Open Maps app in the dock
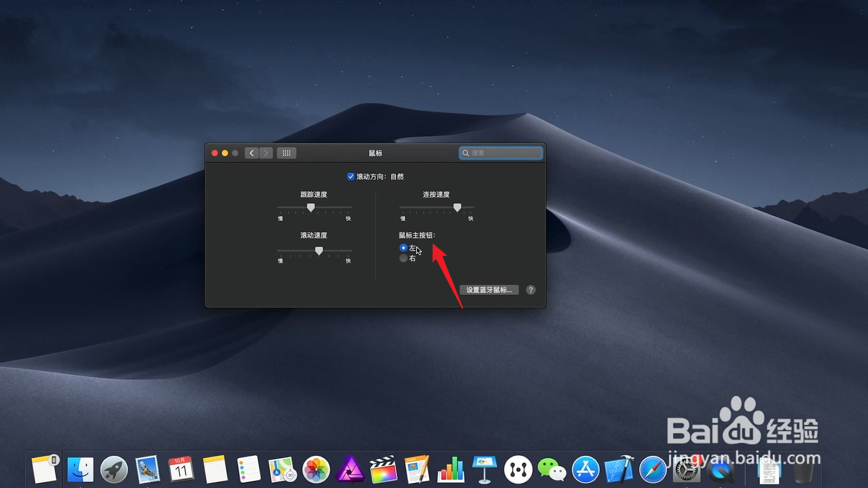 (282, 469)
